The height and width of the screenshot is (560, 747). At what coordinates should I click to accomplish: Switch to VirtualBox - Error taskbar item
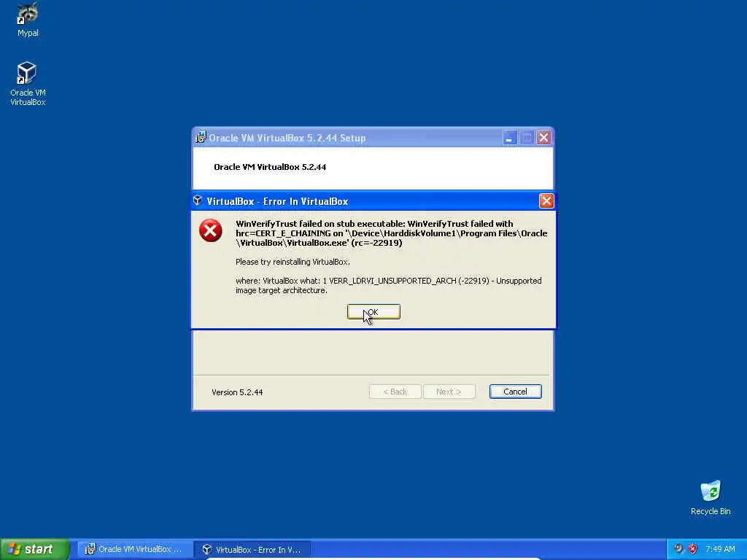click(253, 550)
